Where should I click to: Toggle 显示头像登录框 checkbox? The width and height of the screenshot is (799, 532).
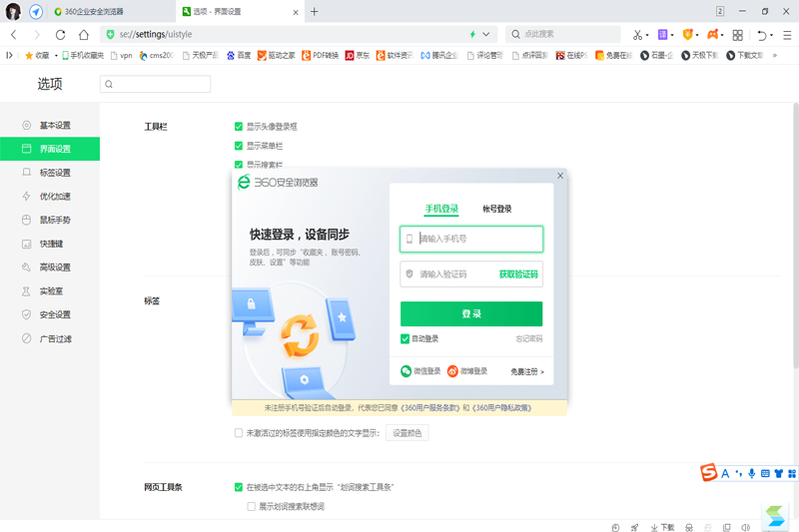[239, 126]
